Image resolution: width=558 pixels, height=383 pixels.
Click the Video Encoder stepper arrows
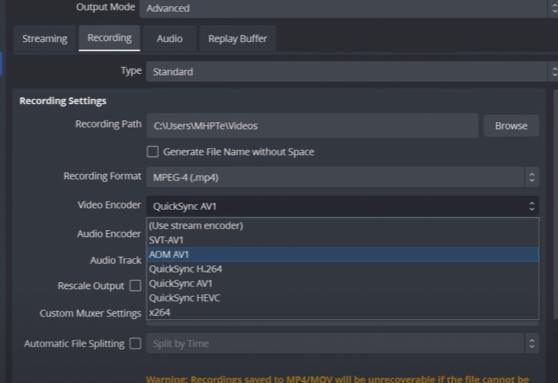[x=532, y=206]
